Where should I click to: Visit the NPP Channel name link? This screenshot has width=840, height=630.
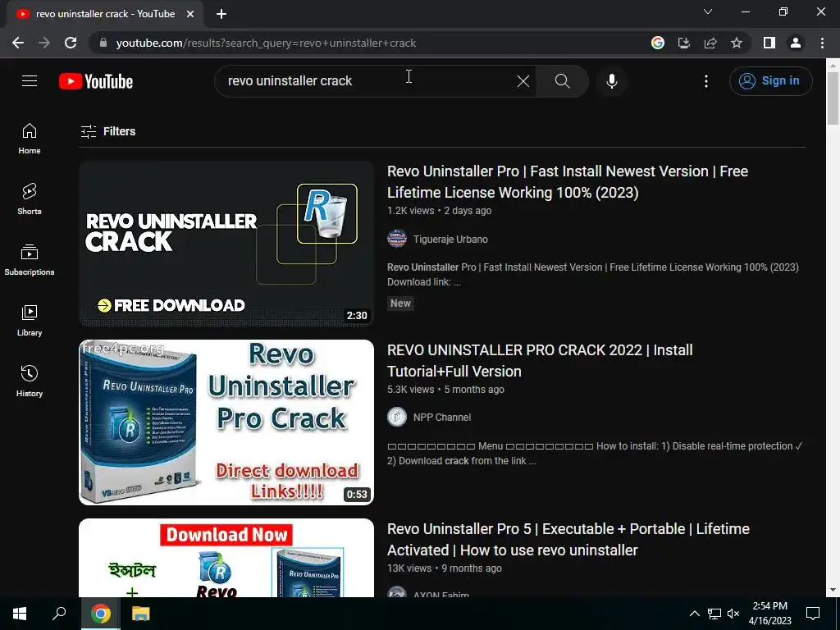[x=442, y=418]
